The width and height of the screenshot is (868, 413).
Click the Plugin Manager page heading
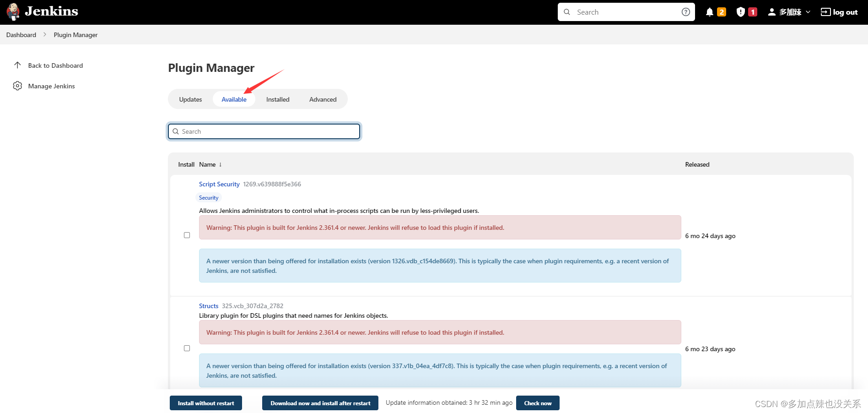[x=211, y=68]
